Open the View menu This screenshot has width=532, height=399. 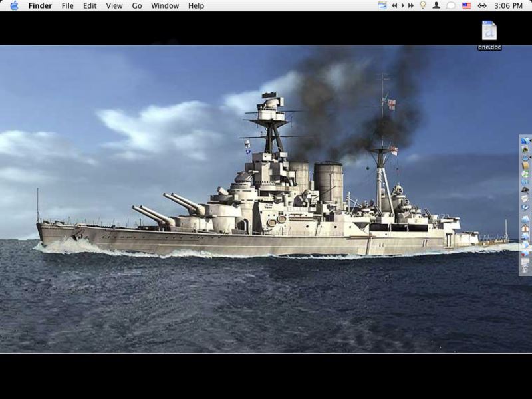tap(114, 5)
